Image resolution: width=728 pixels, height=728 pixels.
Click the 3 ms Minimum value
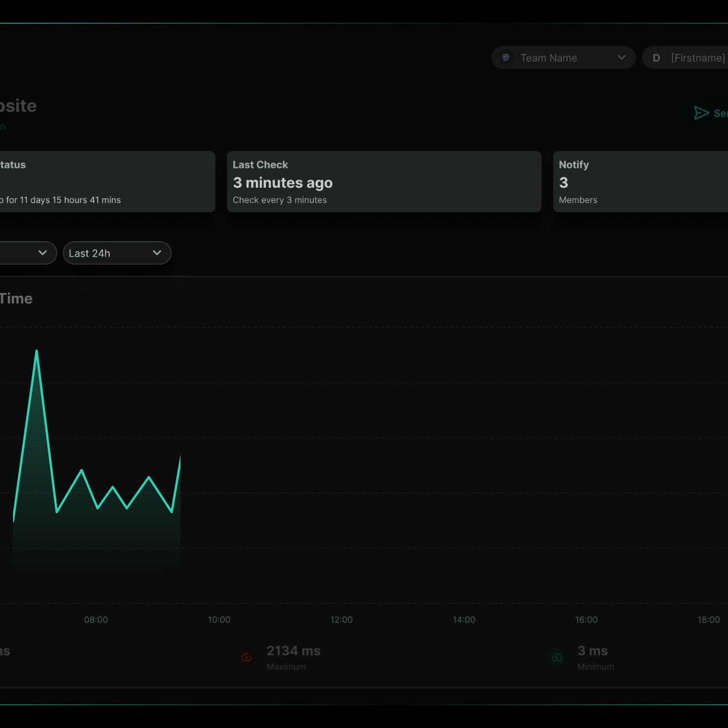[593, 651]
